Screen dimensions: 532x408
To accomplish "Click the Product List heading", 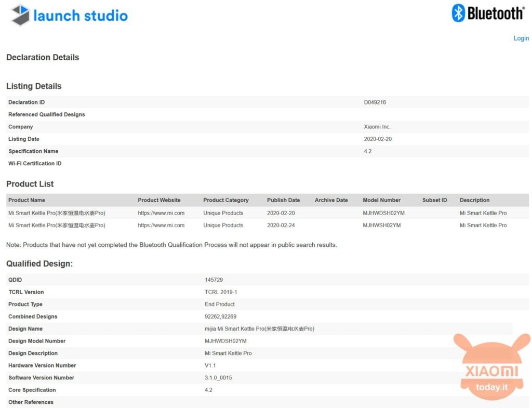I will pos(30,184).
